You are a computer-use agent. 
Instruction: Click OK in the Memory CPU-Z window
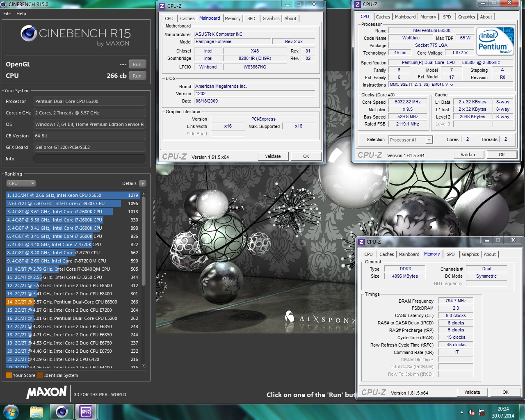[x=505, y=392]
